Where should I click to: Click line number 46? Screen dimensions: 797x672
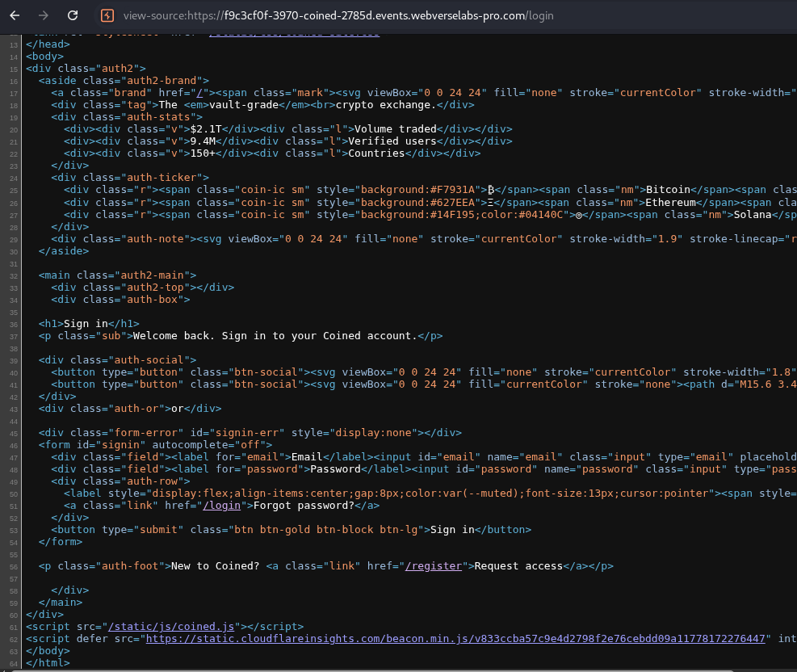click(13, 446)
